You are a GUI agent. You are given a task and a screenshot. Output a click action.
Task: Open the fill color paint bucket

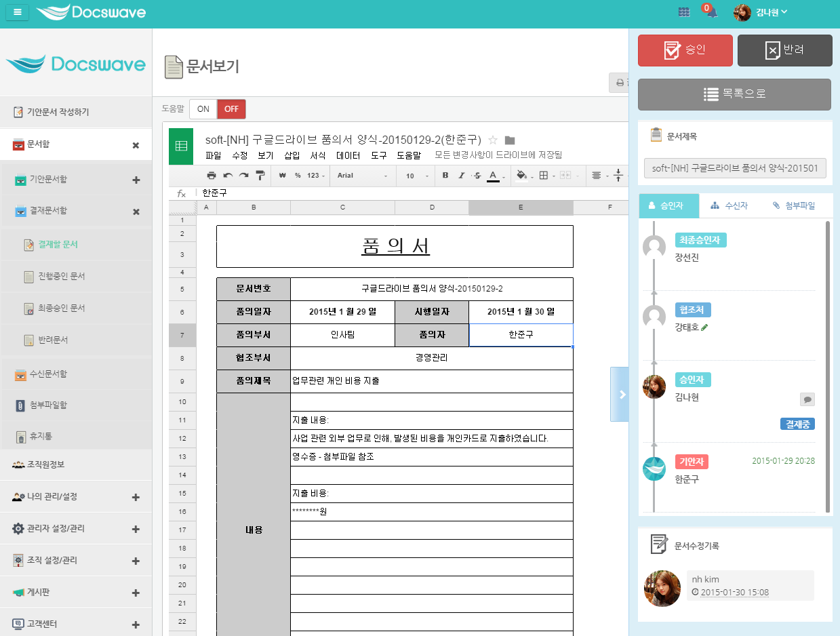click(x=521, y=176)
